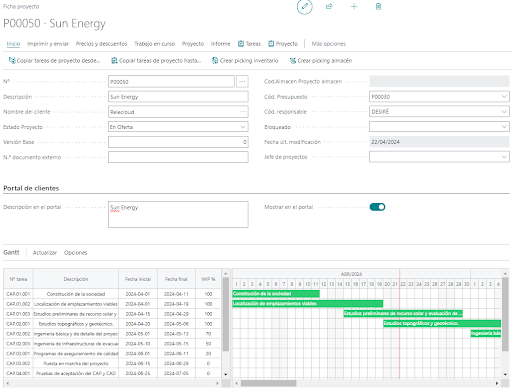
Task: Open the plain Proyecto menu without icon
Action: tap(193, 44)
